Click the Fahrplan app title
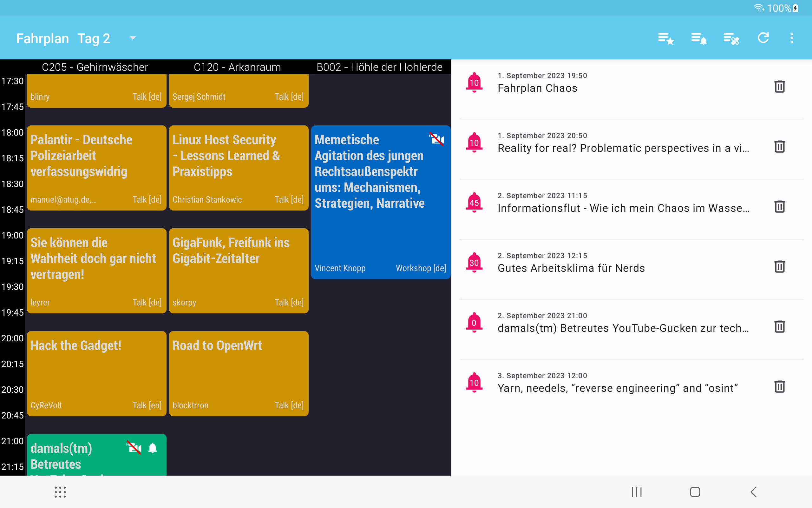Image resolution: width=812 pixels, height=508 pixels. pos(43,38)
